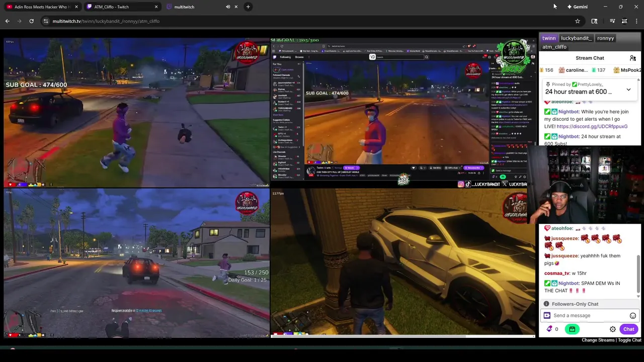Click the caroline gifter leaderboard entry

click(x=573, y=70)
